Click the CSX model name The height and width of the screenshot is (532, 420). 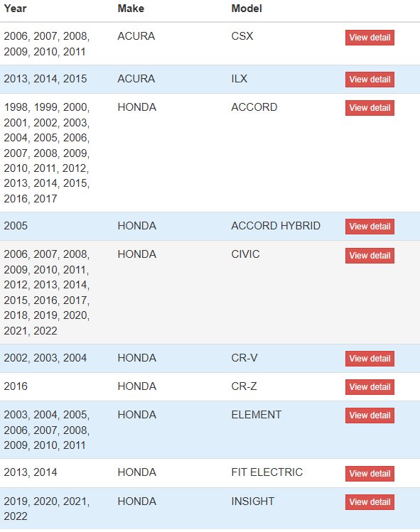pyautogui.click(x=242, y=36)
